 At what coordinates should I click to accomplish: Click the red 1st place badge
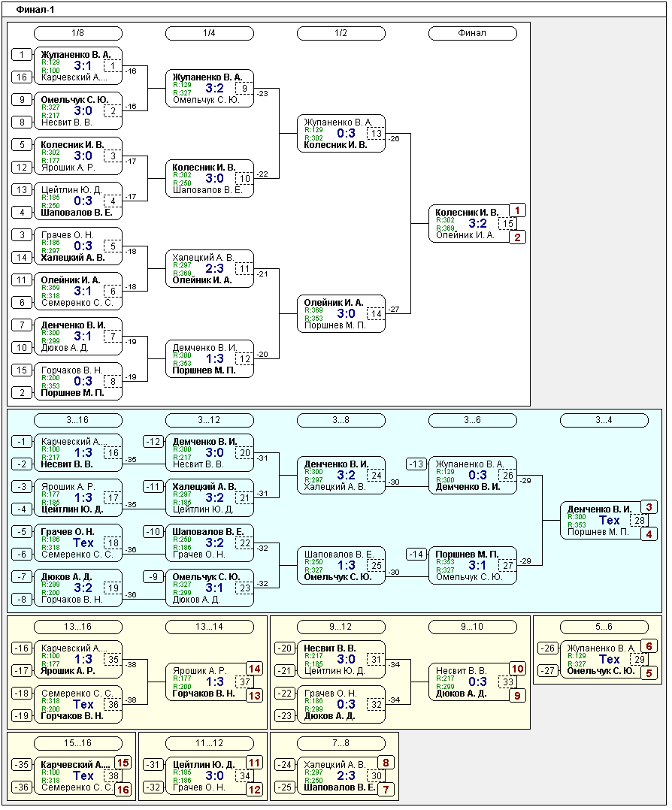tap(518, 210)
